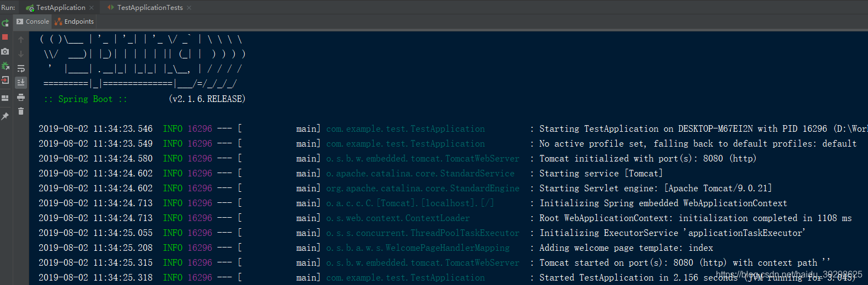Jump down the stack trace with the down arrow
Viewport: 868px width, 285px height.
(21, 54)
